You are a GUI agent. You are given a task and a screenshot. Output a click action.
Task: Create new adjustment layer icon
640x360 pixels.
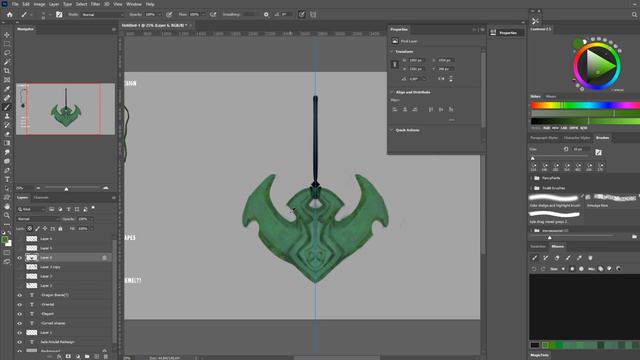tap(78, 356)
